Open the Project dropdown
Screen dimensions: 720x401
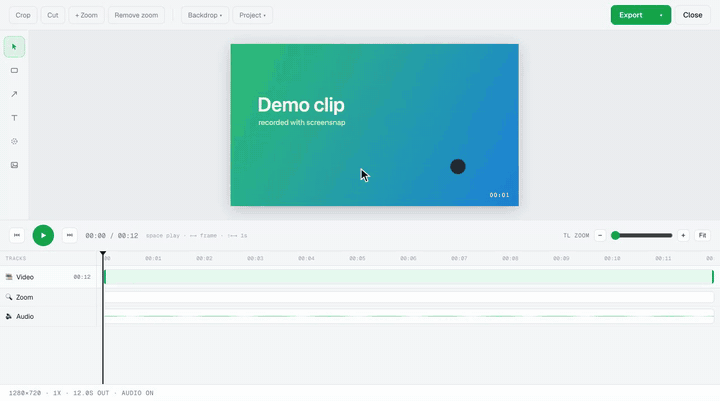(x=253, y=15)
